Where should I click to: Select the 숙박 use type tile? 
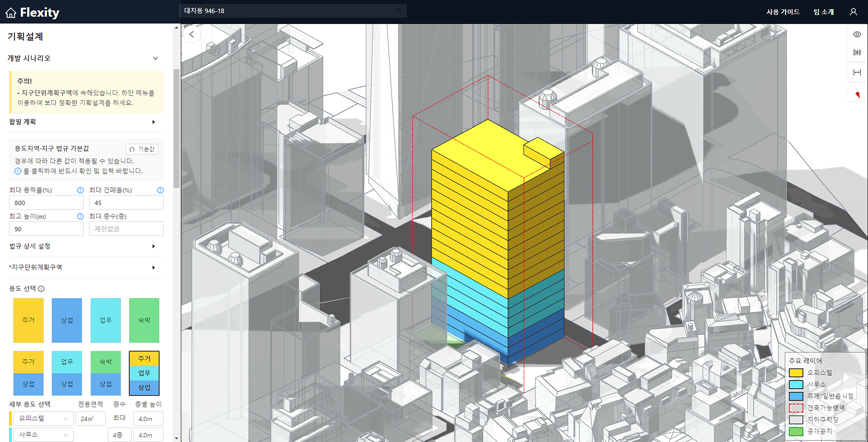pos(144,320)
